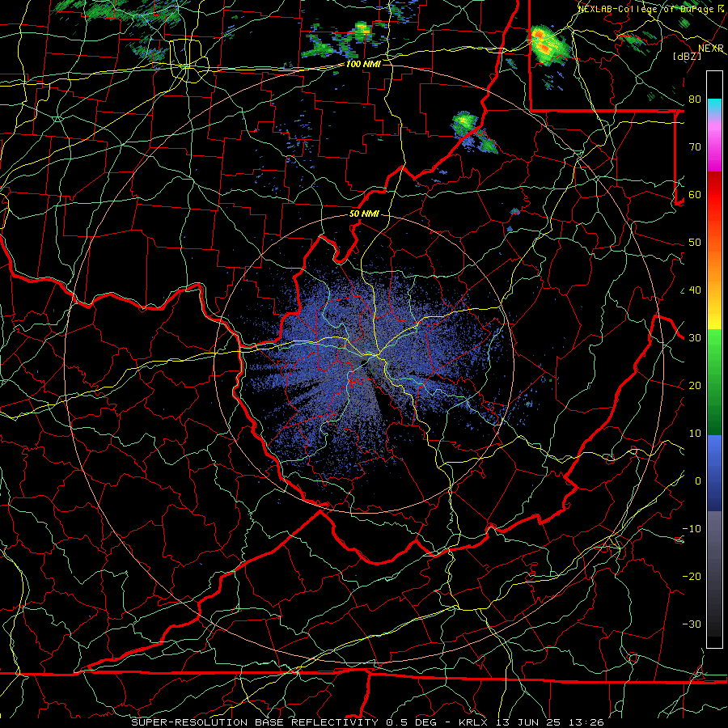728x728 pixels.
Task: Click the "NEXLAB-College of DuPage" credit text
Action: point(647,9)
